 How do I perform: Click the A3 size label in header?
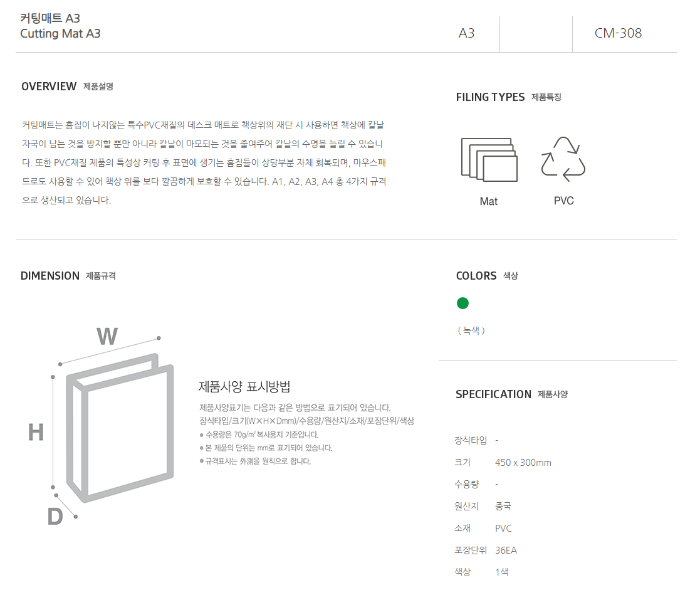466,33
